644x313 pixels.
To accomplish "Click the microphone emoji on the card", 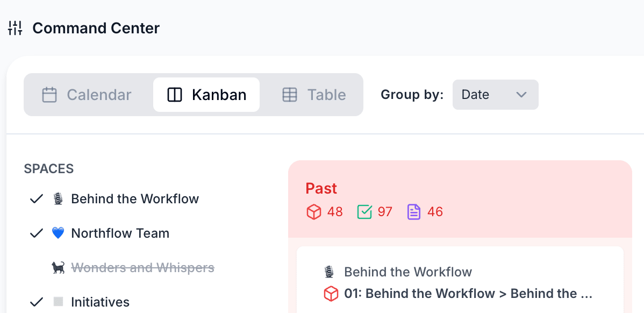I will 328,272.
